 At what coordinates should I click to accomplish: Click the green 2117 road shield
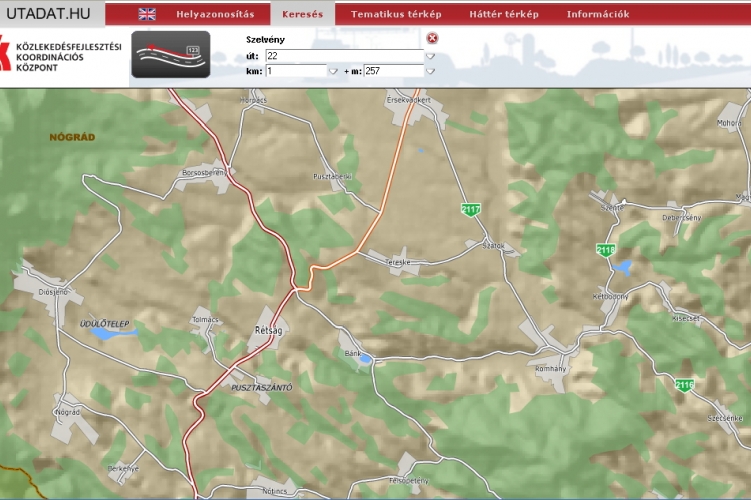pos(470,209)
